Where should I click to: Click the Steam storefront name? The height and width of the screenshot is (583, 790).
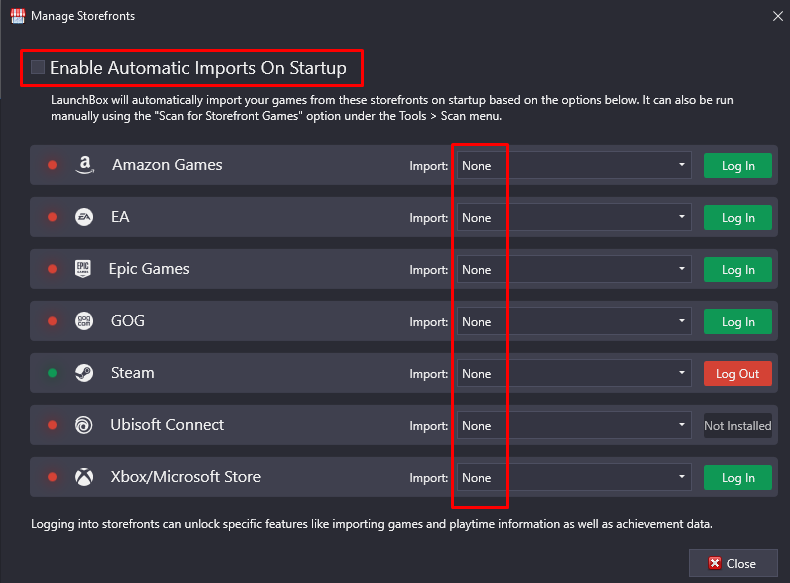click(x=133, y=373)
